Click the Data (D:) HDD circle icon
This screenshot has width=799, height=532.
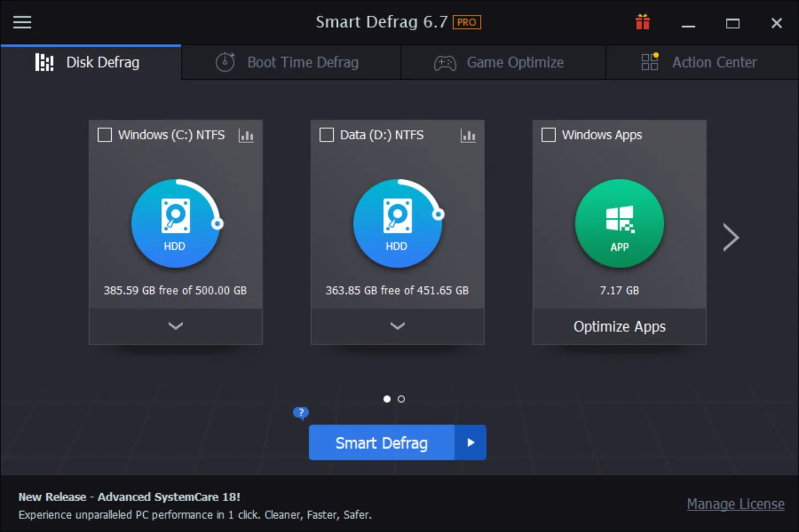coord(398,224)
